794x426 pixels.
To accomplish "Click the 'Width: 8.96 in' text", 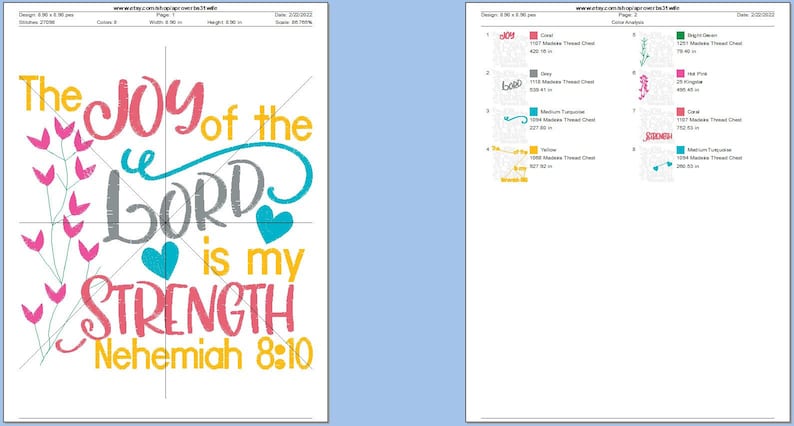I will (x=166, y=22).
